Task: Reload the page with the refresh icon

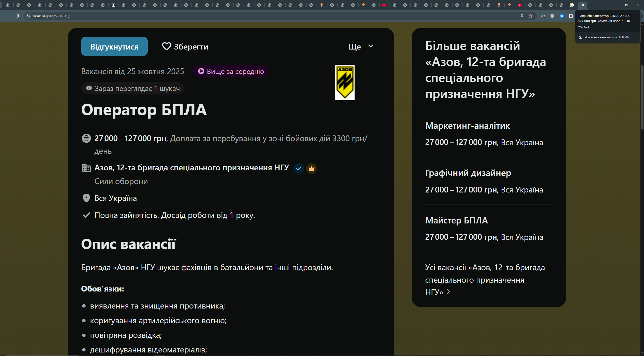Action: 17,16
